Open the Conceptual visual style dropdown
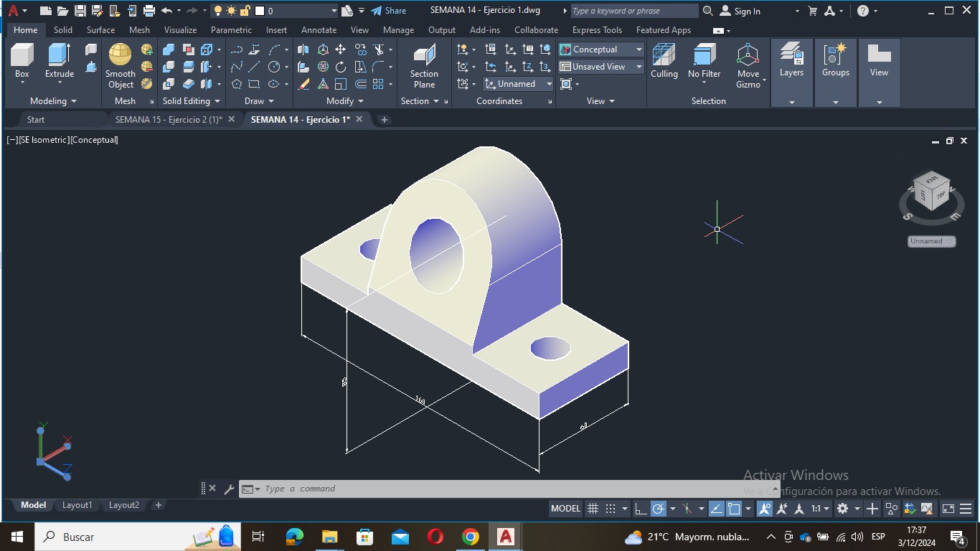The height and width of the screenshot is (551, 980). coord(601,50)
